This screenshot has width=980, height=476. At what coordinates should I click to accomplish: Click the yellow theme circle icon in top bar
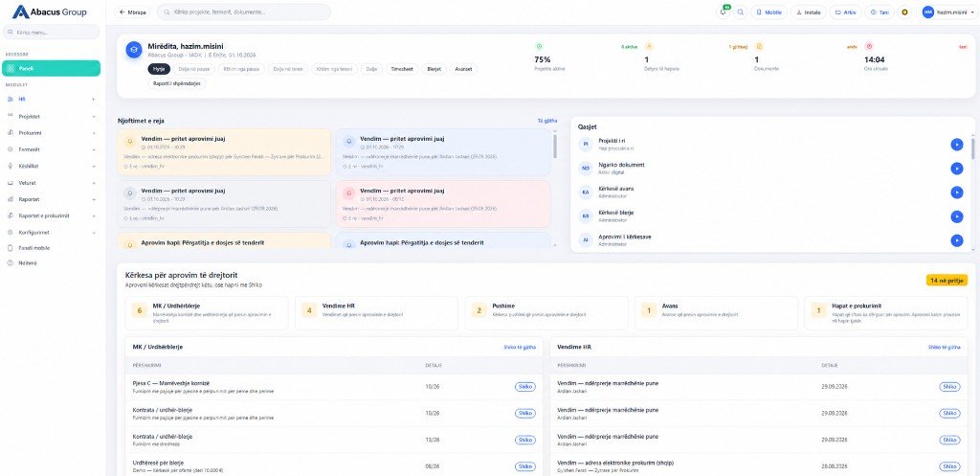click(904, 11)
